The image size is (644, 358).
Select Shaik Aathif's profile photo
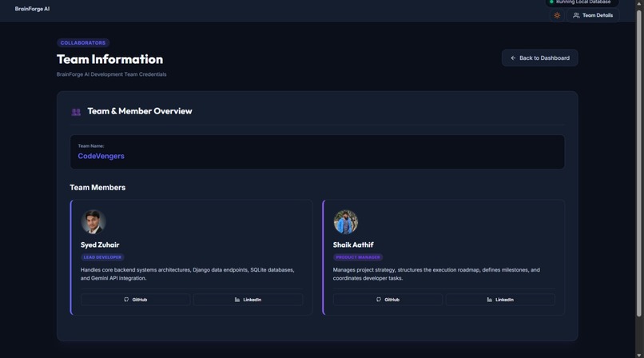point(345,221)
